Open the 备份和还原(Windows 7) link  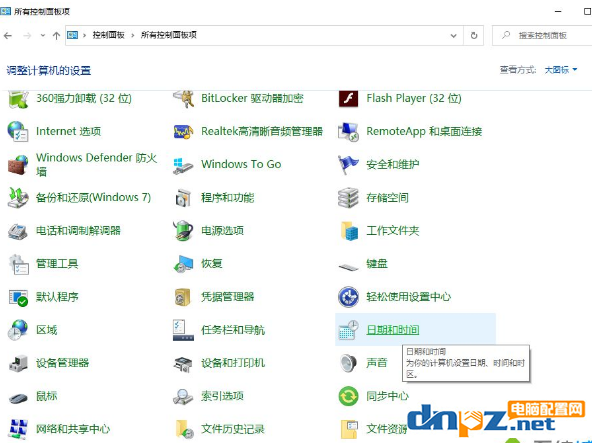pos(93,198)
